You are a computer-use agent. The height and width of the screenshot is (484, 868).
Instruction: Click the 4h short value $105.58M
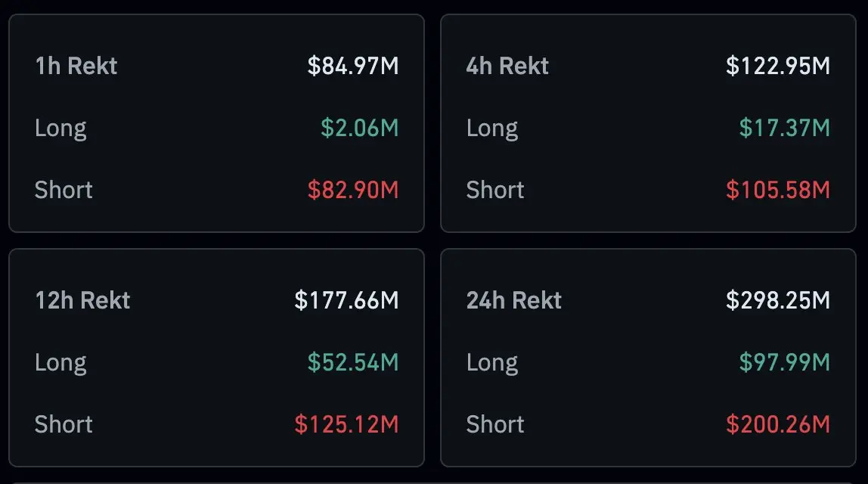[x=777, y=190]
